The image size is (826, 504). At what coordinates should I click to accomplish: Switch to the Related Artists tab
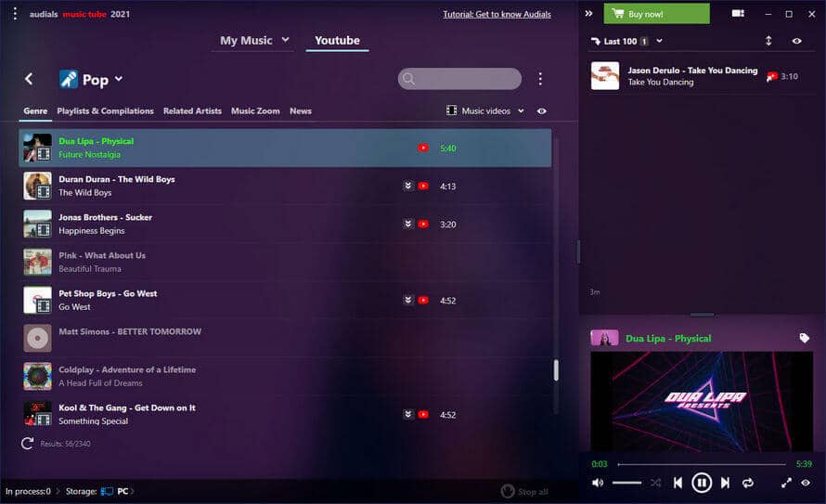pos(192,111)
